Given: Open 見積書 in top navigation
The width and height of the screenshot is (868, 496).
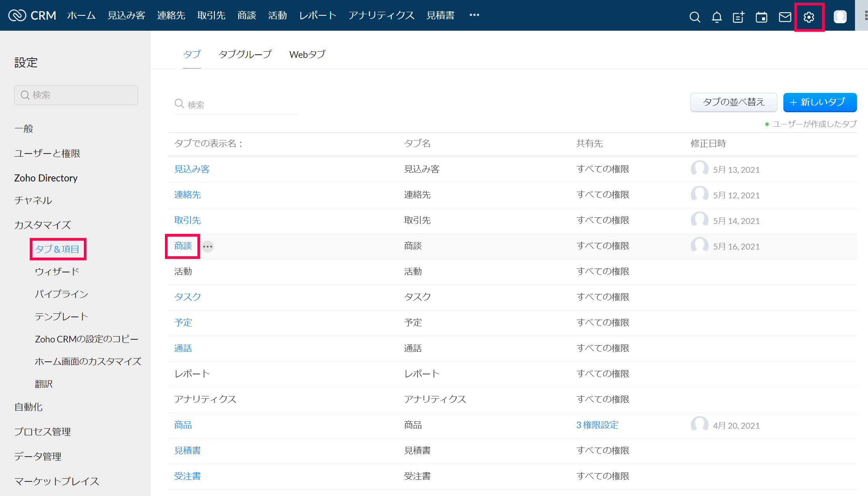Looking at the screenshot, I should click(440, 15).
